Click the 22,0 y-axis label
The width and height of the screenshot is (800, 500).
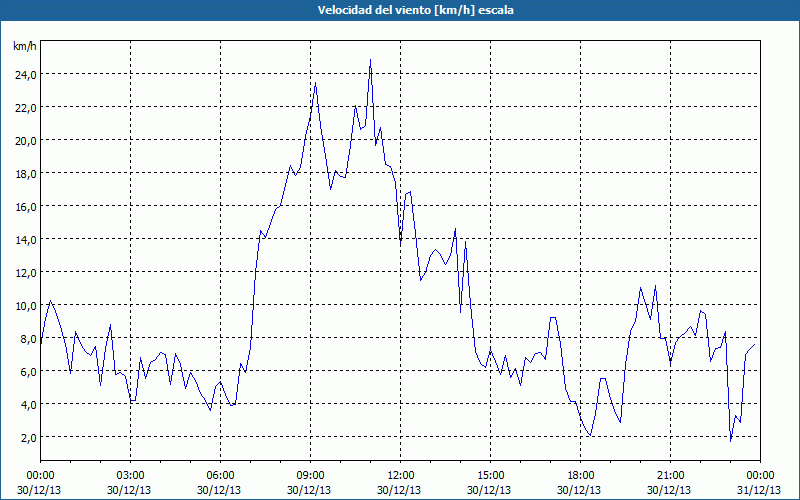click(26, 108)
